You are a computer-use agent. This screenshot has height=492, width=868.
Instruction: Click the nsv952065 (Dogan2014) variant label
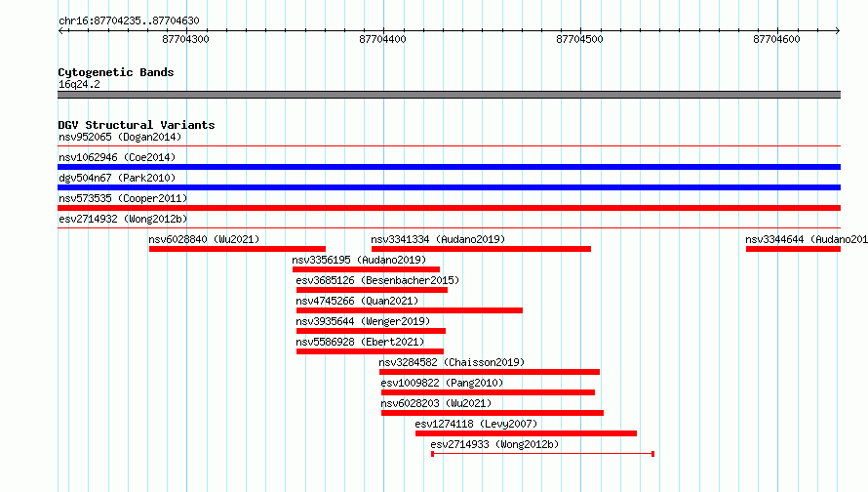coord(120,137)
